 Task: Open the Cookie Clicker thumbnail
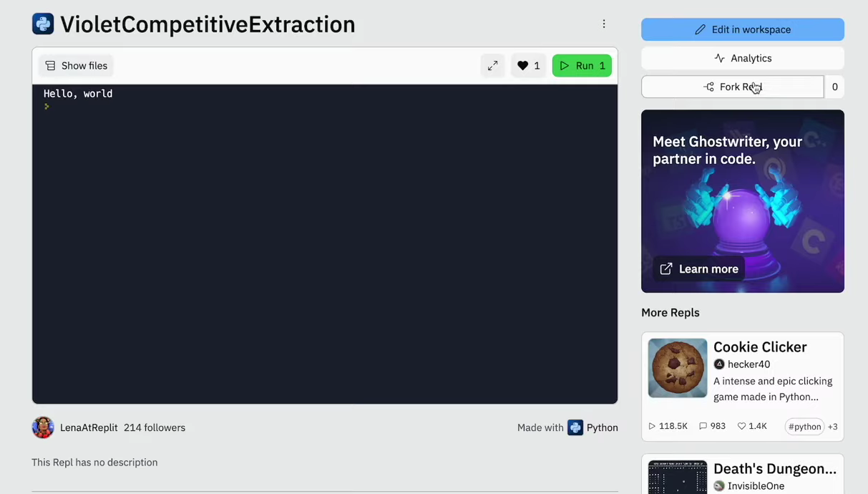678,368
